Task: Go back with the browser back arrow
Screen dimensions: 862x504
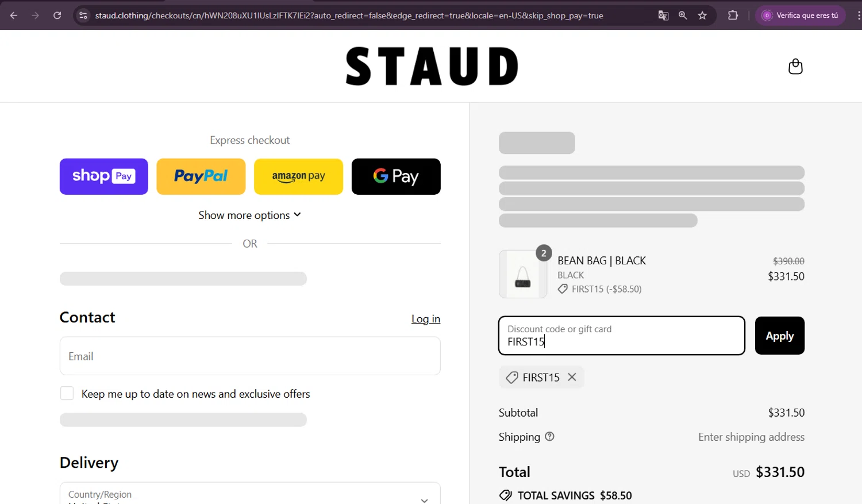Action: [x=14, y=16]
